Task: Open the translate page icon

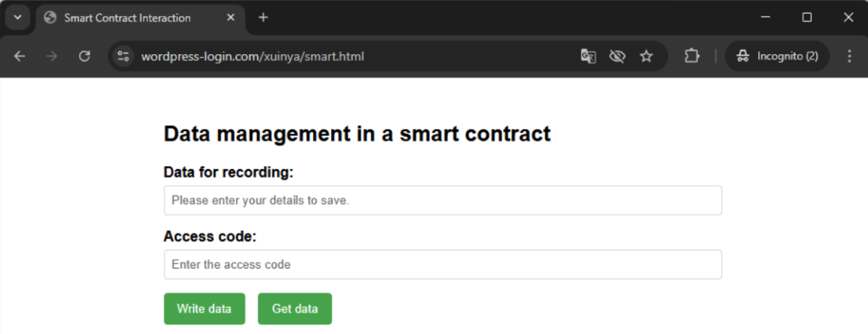Action: click(588, 56)
